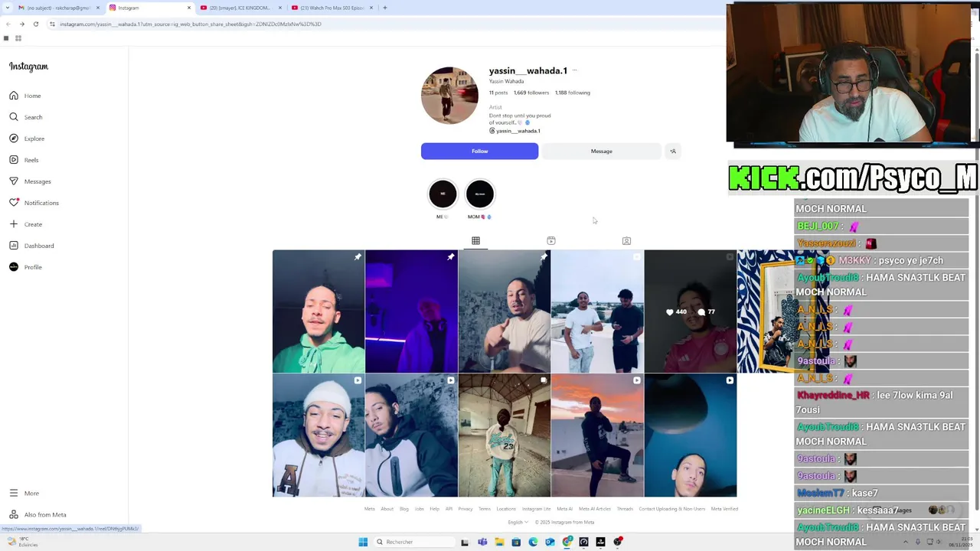This screenshot has height=551, width=980.
Task: Click the Instagram logo
Action: tap(28, 67)
